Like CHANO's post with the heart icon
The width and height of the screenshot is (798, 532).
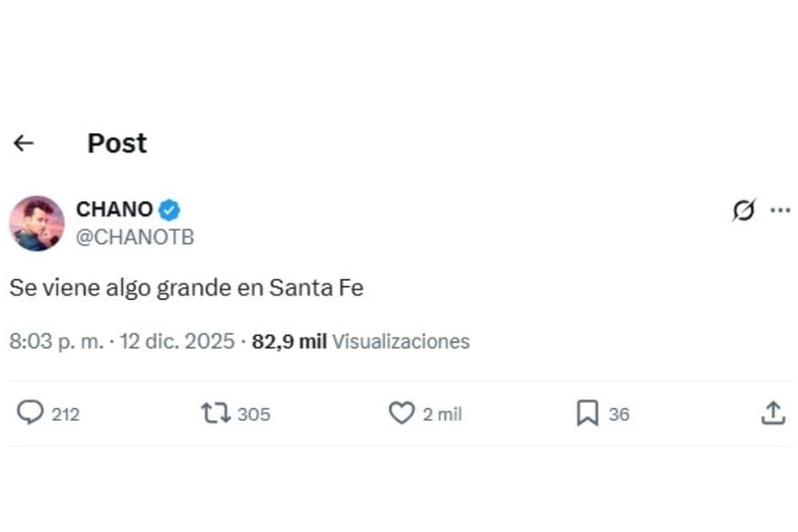(404, 414)
